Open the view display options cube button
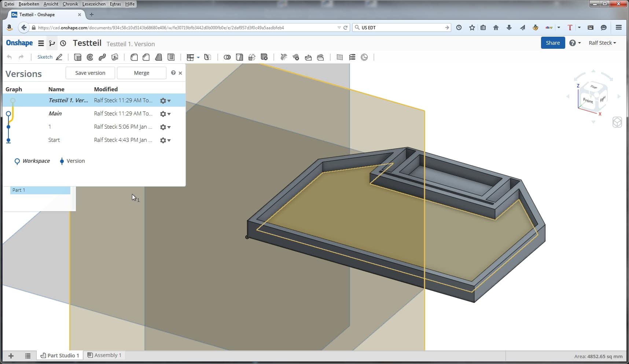This screenshot has height=364, width=629. tap(617, 122)
